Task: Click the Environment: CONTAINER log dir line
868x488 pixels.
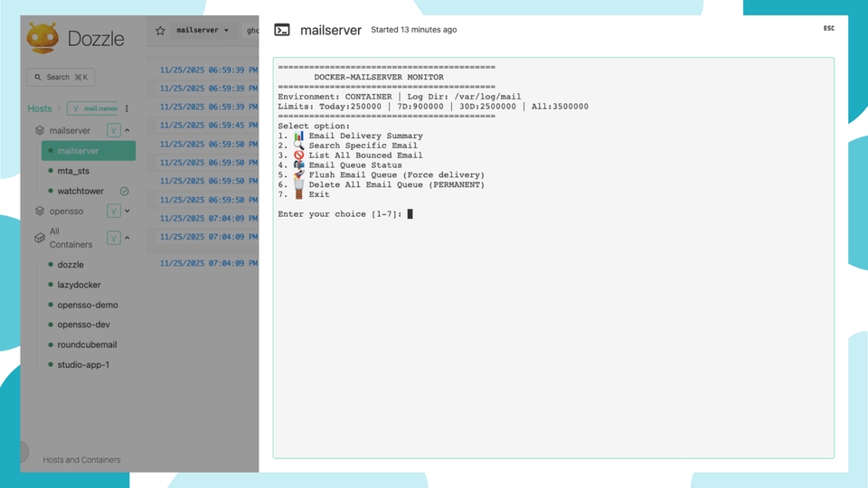Action: point(399,97)
